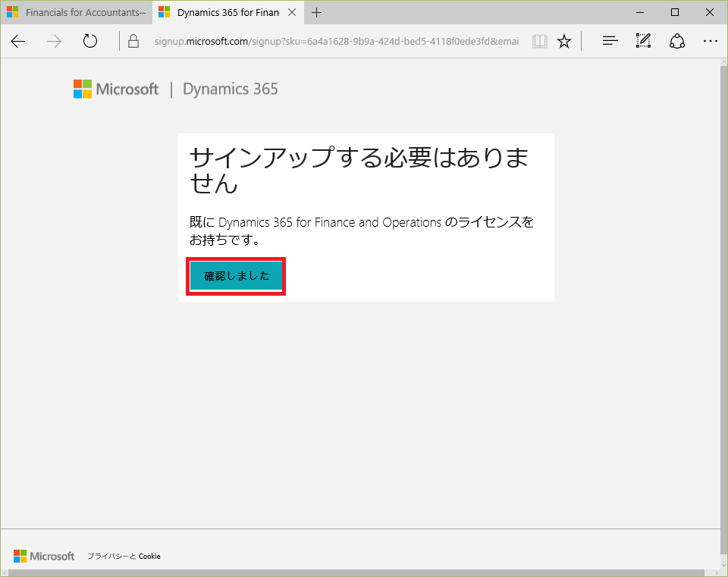Click the horizontal scrollbar right arrow
This screenshot has width=728, height=577.
(x=717, y=573)
